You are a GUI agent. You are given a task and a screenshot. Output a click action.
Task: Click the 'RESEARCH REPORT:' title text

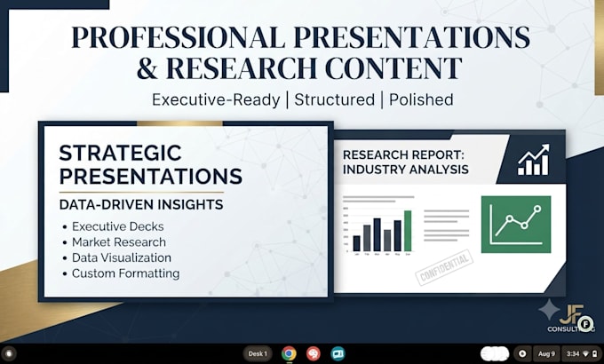click(403, 154)
